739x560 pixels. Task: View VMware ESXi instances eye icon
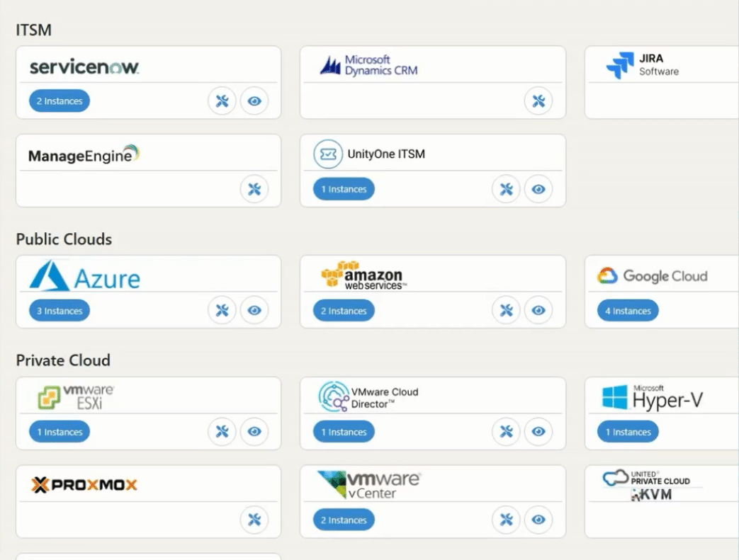tap(254, 431)
